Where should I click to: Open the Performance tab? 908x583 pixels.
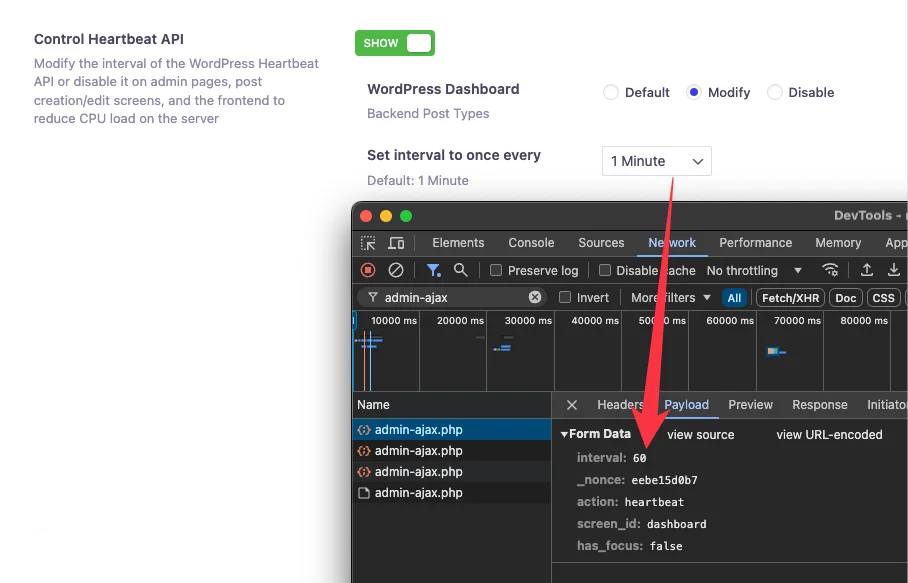pyautogui.click(x=755, y=243)
